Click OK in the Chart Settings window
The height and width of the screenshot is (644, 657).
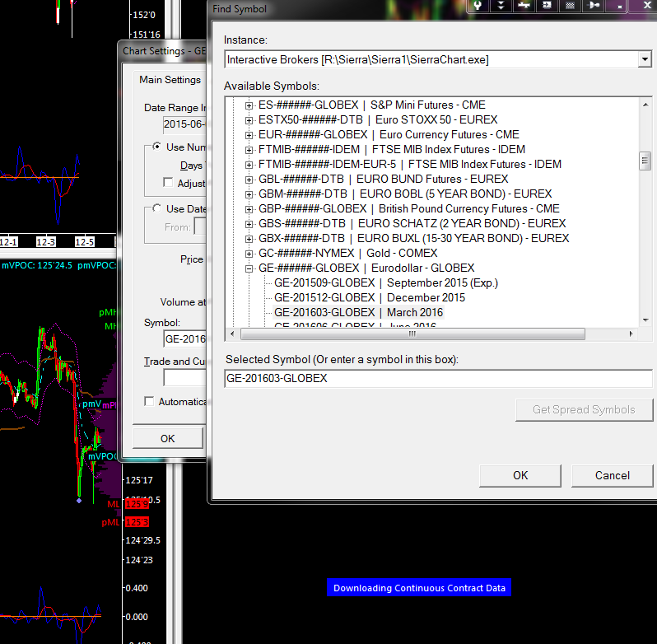[x=168, y=438]
